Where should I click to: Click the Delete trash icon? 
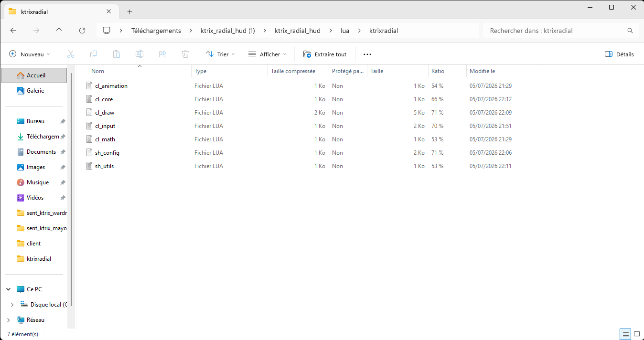click(185, 54)
